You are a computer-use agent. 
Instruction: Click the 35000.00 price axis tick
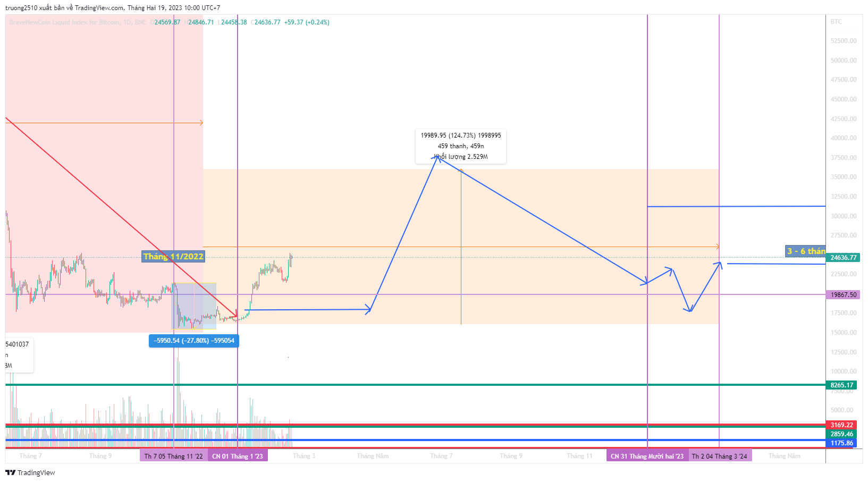844,177
